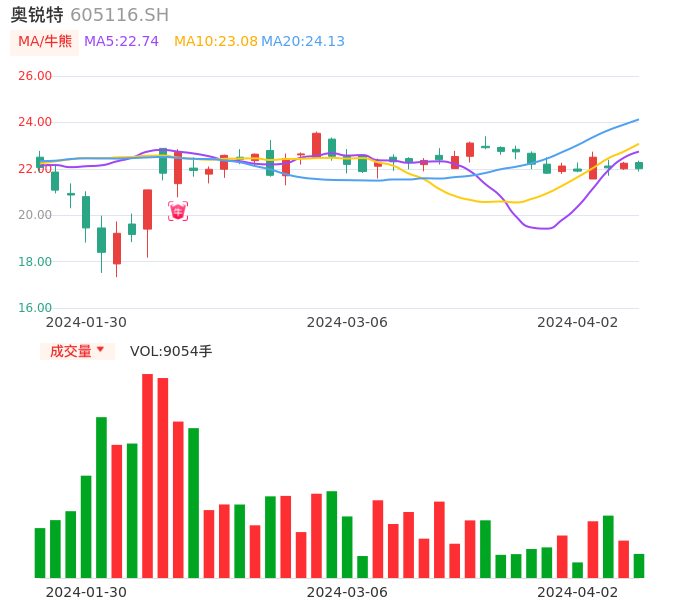Screen dimensions: 686x606
Task: Click the pink bull marker icon
Action: (x=177, y=211)
